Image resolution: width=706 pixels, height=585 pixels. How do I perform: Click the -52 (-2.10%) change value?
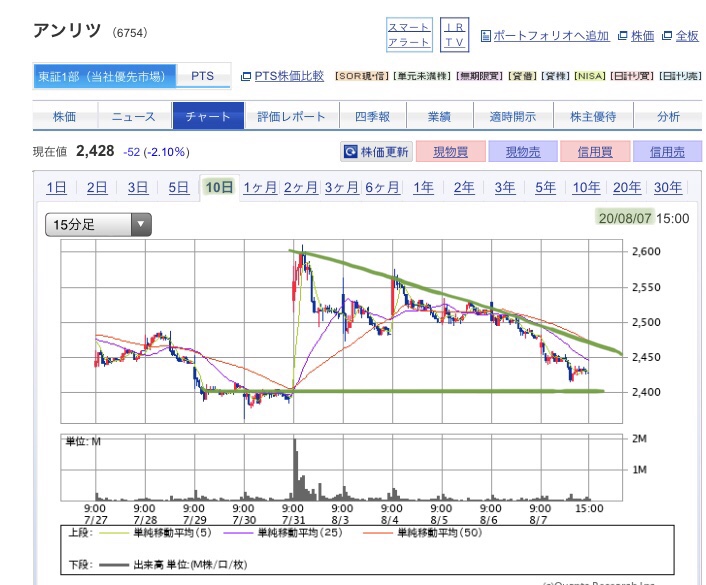tap(156, 152)
